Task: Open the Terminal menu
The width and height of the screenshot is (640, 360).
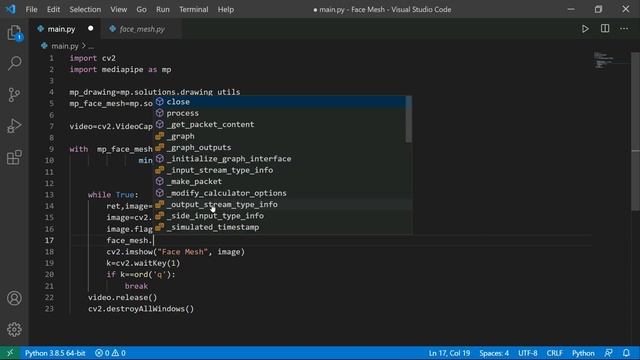Action: (x=193, y=9)
